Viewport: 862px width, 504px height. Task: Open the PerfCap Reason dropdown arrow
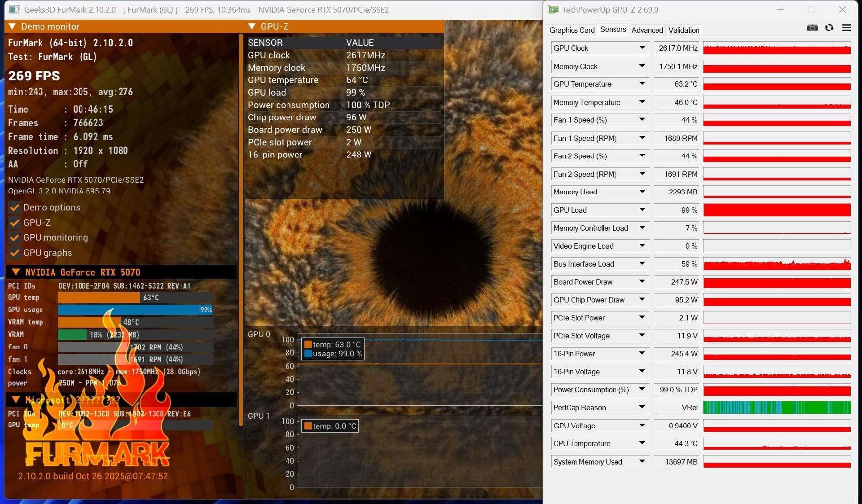point(642,408)
